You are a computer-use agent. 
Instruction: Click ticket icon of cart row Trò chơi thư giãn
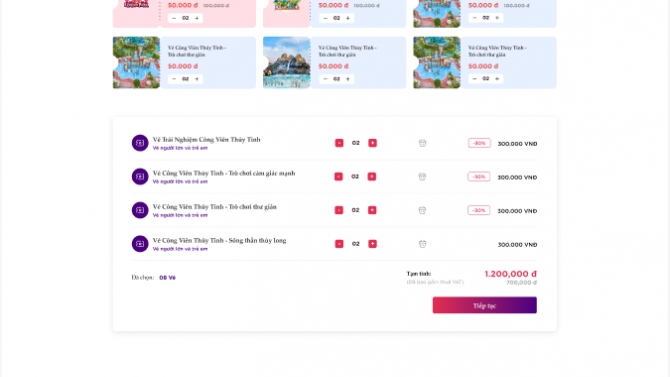(140, 210)
